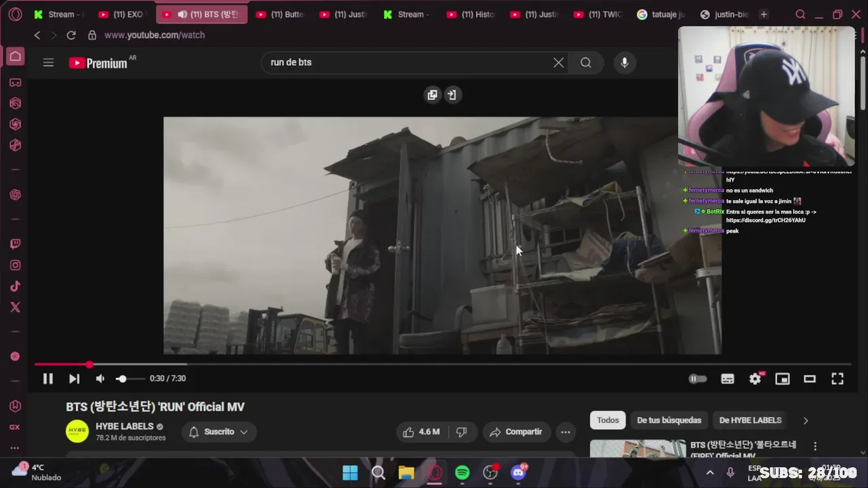Viewport: 868px width, 488px height.
Task: Switch to the (11) Histo tab
Action: coord(471,14)
